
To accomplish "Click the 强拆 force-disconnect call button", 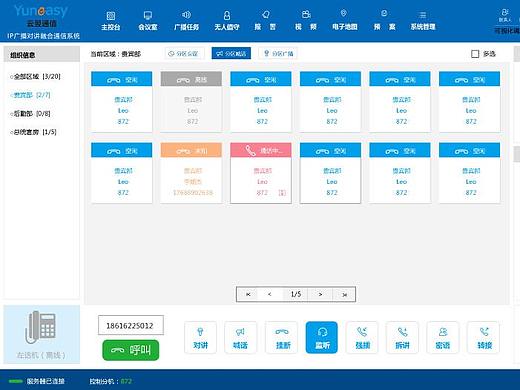I will [x=402, y=338].
